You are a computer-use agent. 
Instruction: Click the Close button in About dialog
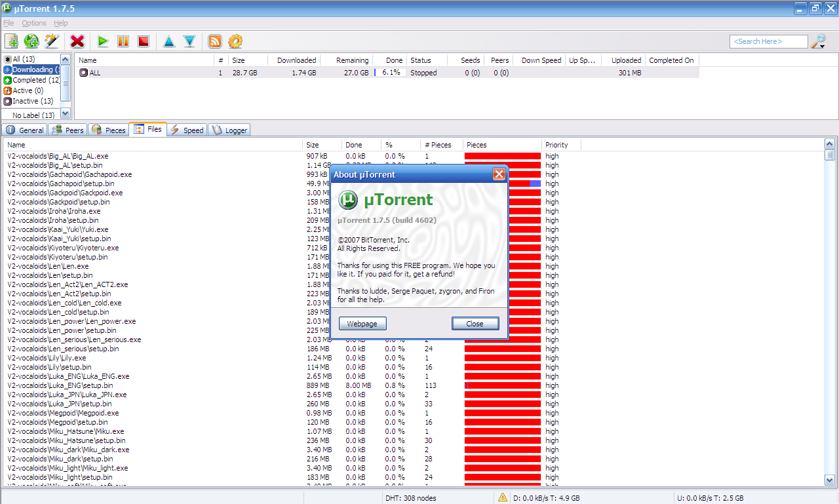click(475, 324)
